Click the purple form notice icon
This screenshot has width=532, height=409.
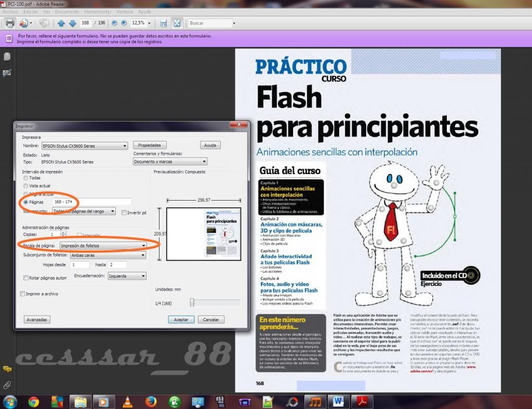tap(8, 38)
